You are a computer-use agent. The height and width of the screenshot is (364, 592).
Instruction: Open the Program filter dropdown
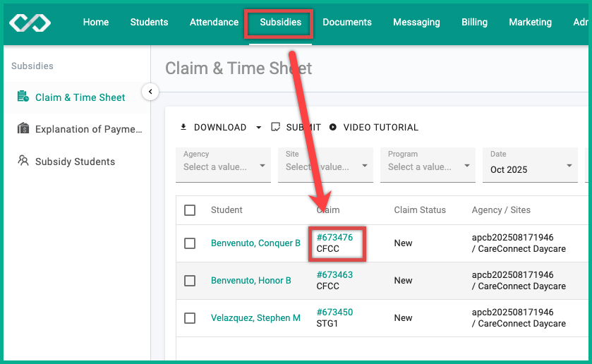[x=428, y=165]
